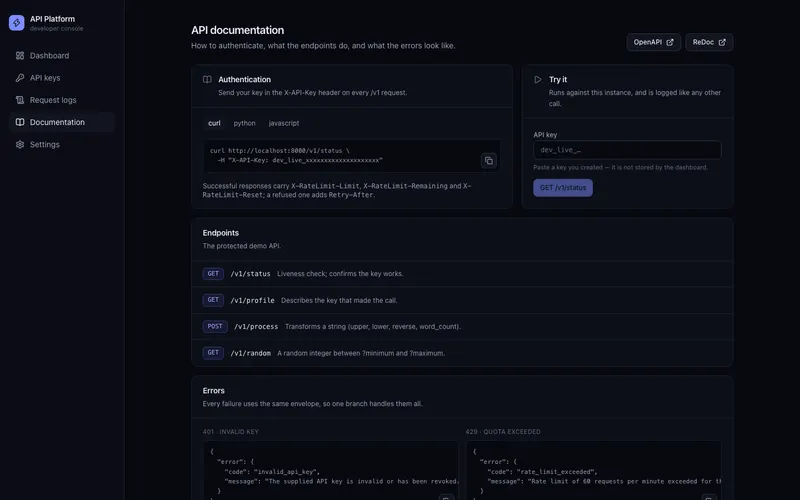Click the book icon beside Authentication heading
This screenshot has height=500, width=800.
point(207,80)
